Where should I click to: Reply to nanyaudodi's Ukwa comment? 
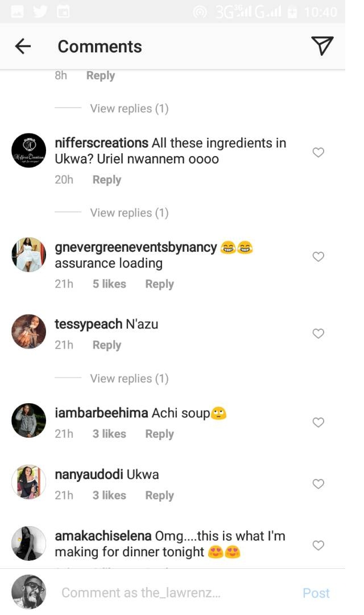tap(159, 495)
